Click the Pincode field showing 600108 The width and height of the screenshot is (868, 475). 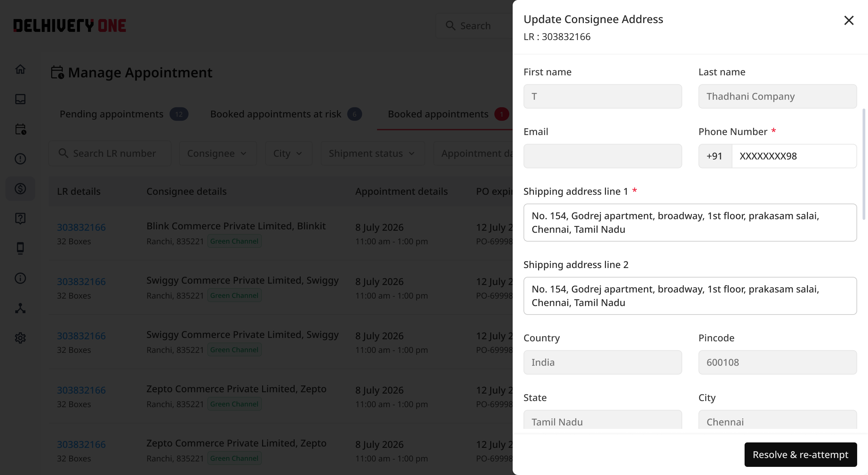(777, 362)
